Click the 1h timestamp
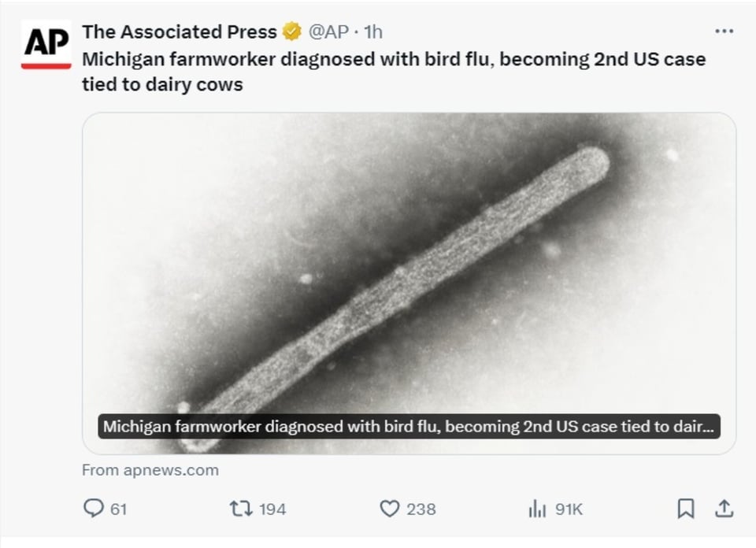This screenshot has width=756, height=548. (x=373, y=32)
